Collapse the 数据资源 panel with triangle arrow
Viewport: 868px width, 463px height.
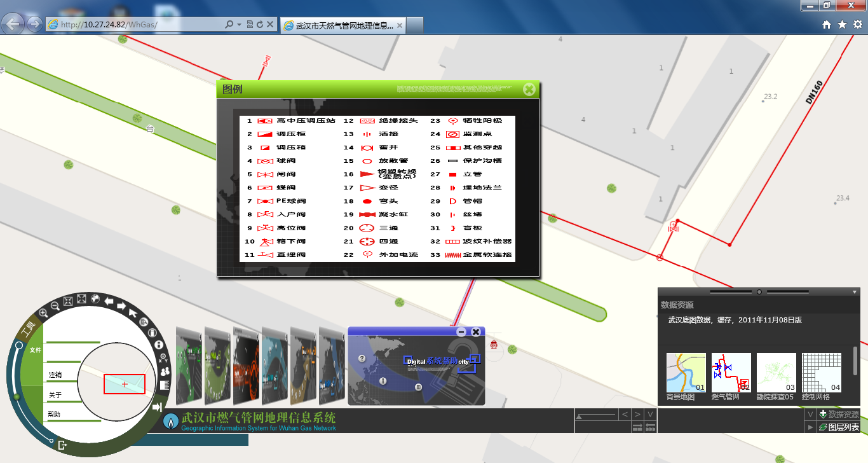coord(855,292)
